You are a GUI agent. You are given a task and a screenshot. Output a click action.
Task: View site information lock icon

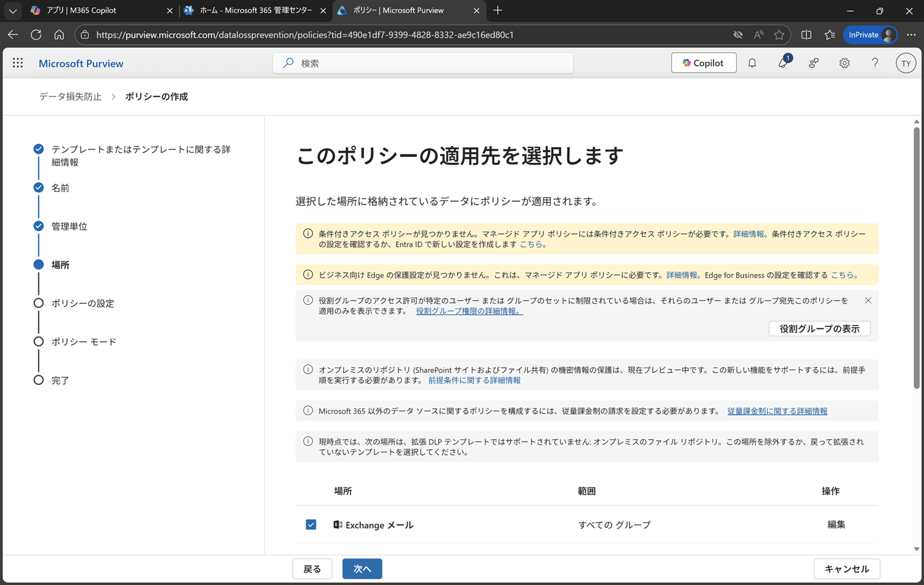(85, 34)
